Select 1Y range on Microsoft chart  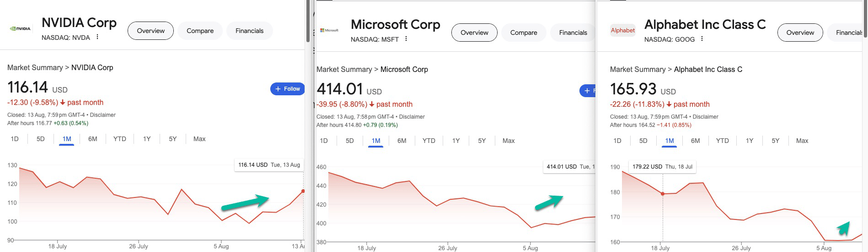click(456, 141)
